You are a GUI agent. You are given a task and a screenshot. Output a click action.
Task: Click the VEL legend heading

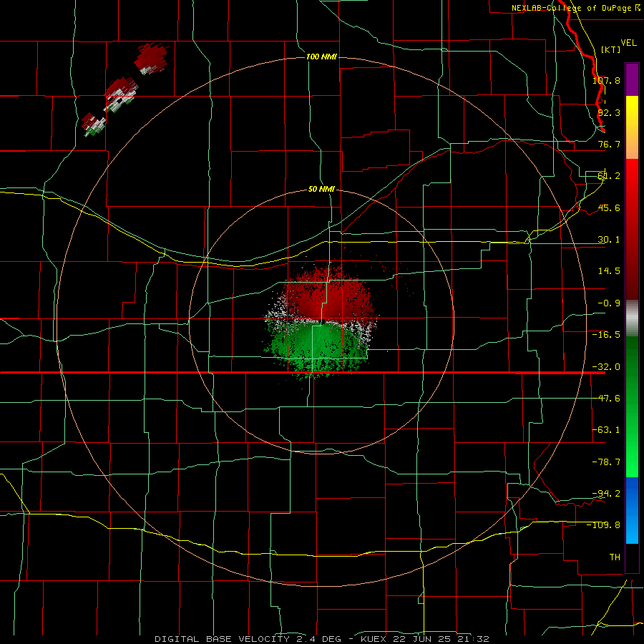coord(628,43)
